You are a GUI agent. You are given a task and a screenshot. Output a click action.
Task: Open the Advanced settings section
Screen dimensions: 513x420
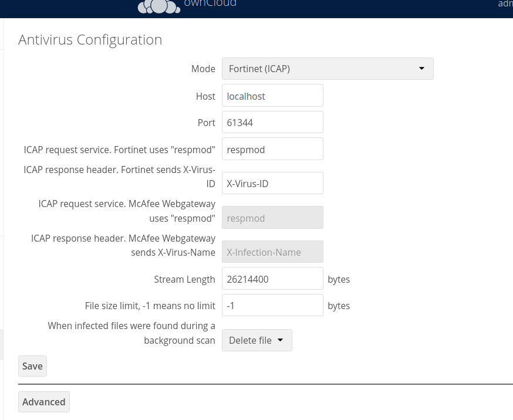point(43,402)
